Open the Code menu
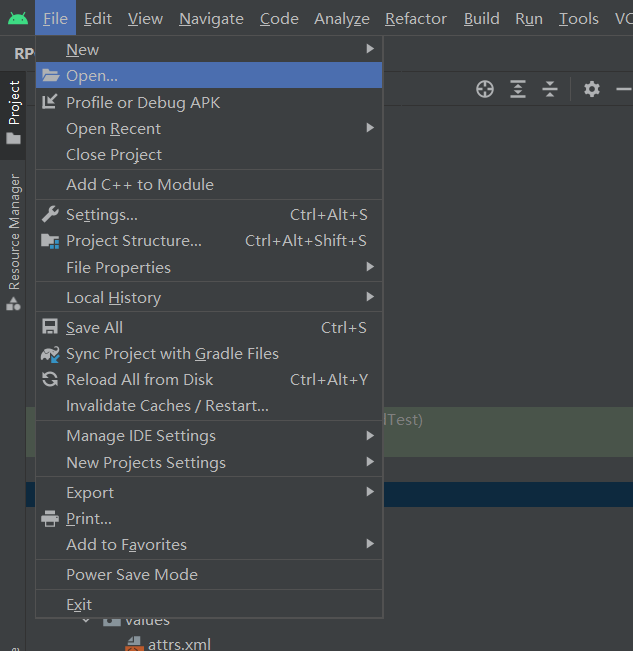Viewport: 633px width, 651px height. click(x=279, y=19)
